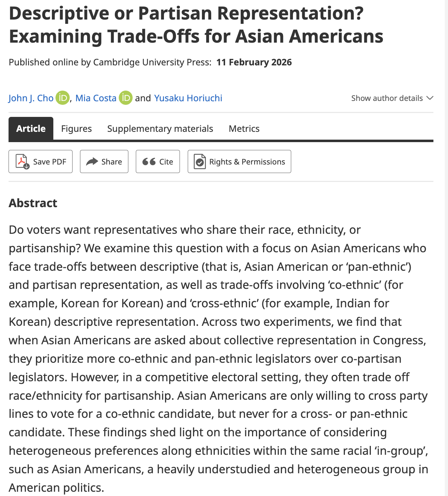
Task: Open the Supplementary materials tab
Action: (160, 129)
